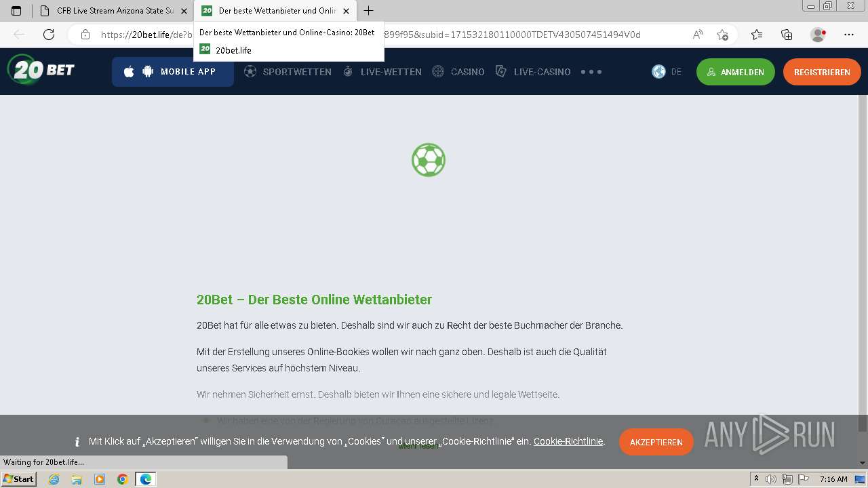This screenshot has height=488, width=868.
Task: Click the cookie info icon
Action: (77, 442)
